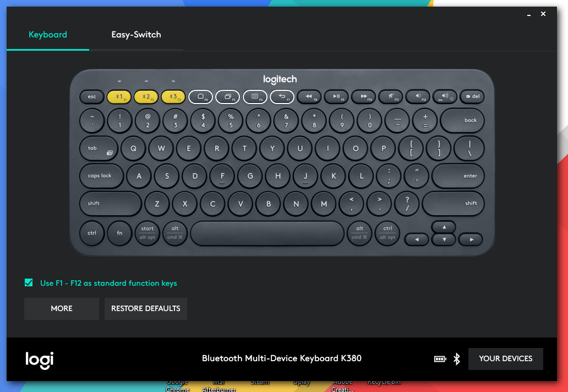
Task: Open YOUR DEVICES list
Action: coord(506,358)
